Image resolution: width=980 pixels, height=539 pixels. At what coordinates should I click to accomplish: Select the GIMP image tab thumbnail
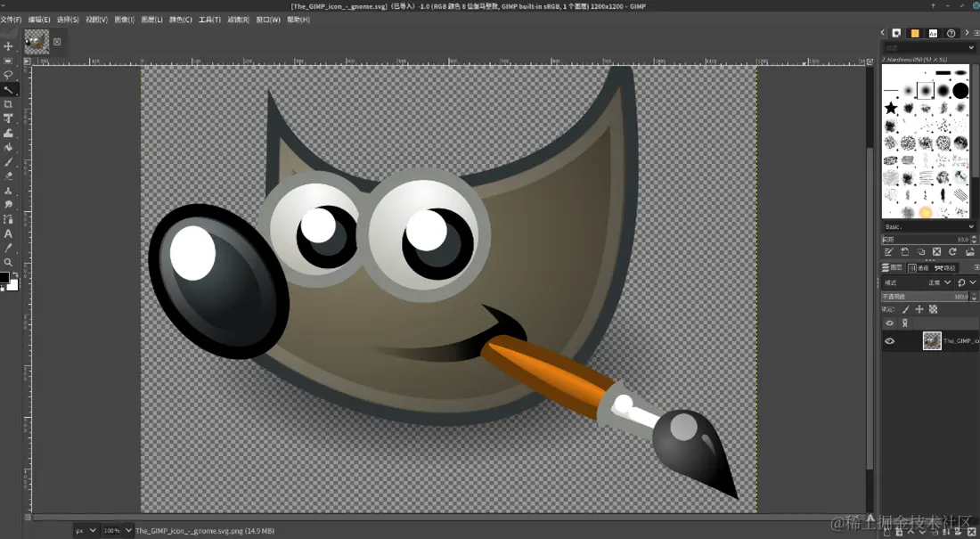click(37, 42)
